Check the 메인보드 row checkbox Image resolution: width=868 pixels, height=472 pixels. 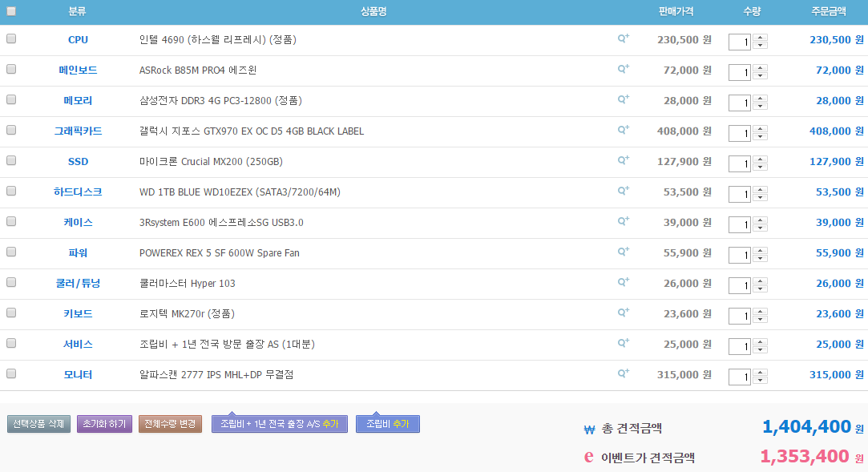click(x=11, y=69)
